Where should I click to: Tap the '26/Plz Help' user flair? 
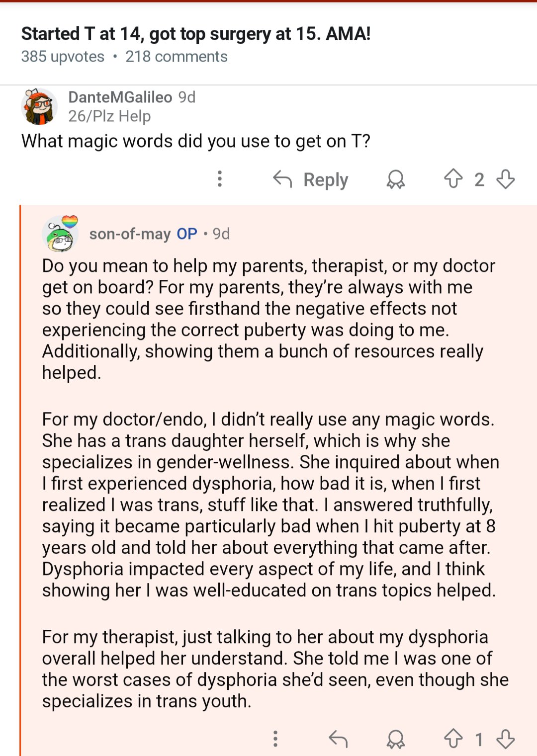(109, 116)
